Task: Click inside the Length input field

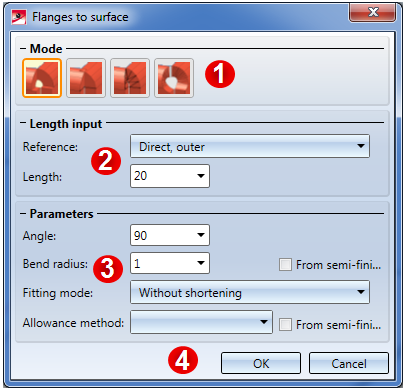Action: [x=162, y=176]
